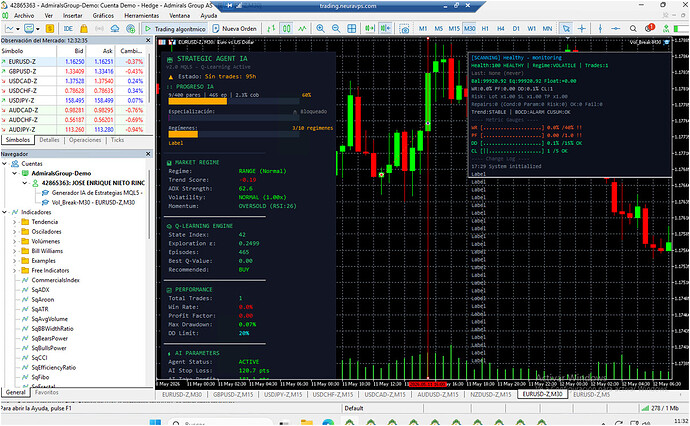Open the chart type dropdown arrow

[18, 29]
